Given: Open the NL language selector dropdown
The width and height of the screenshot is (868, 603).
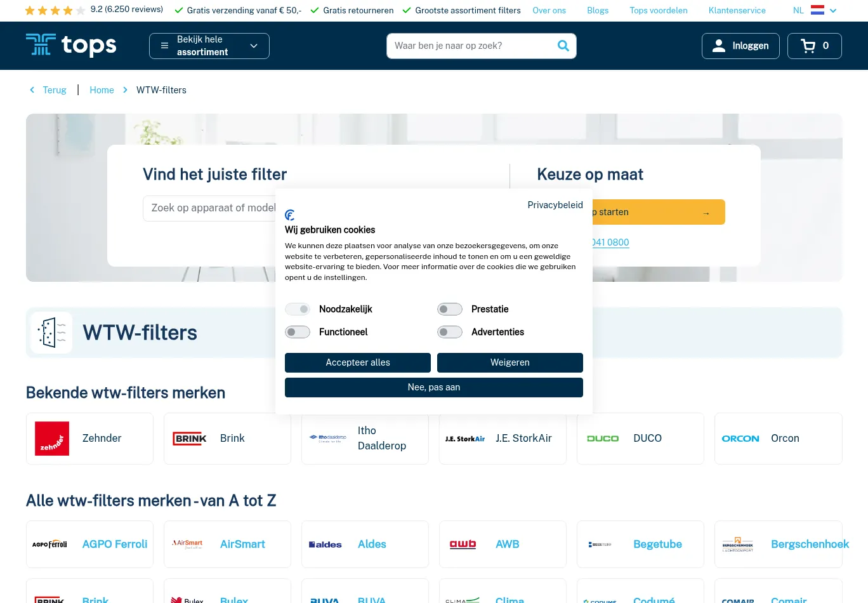Looking at the screenshot, I should tap(815, 10).
